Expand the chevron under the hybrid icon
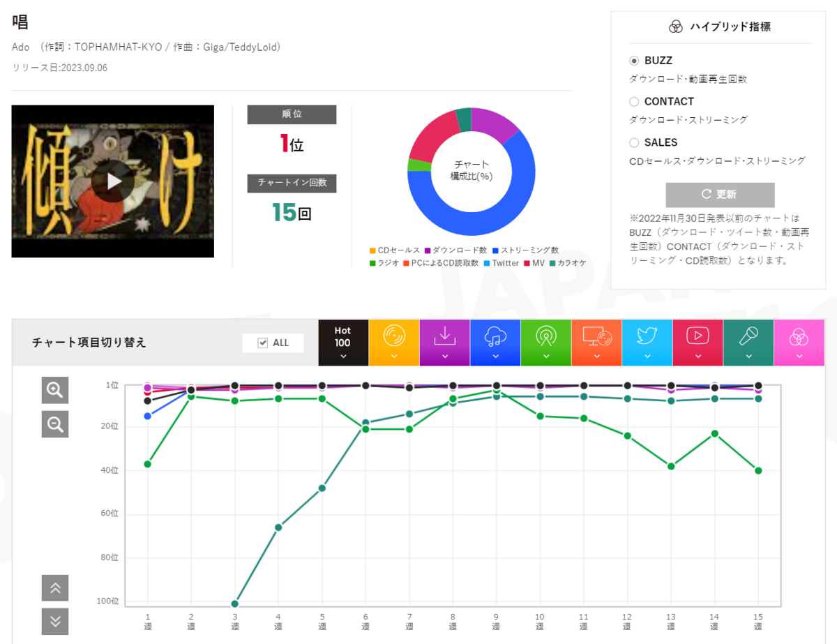This screenshot has width=837, height=644. [799, 356]
